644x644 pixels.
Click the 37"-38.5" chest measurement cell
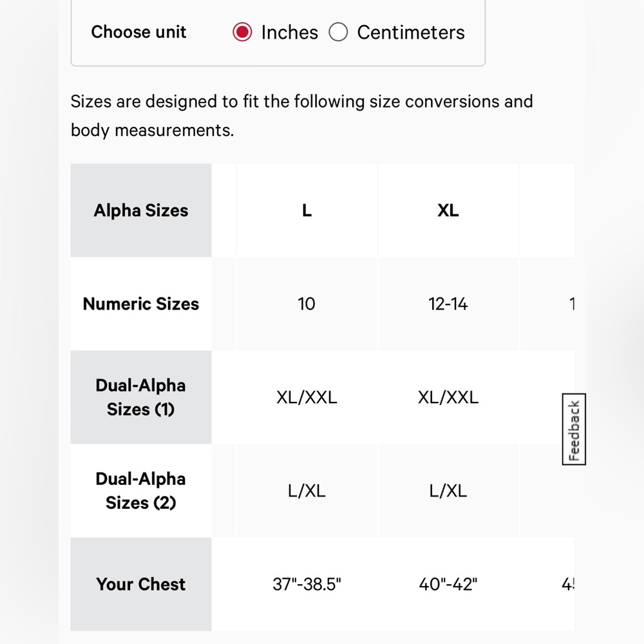point(307,584)
